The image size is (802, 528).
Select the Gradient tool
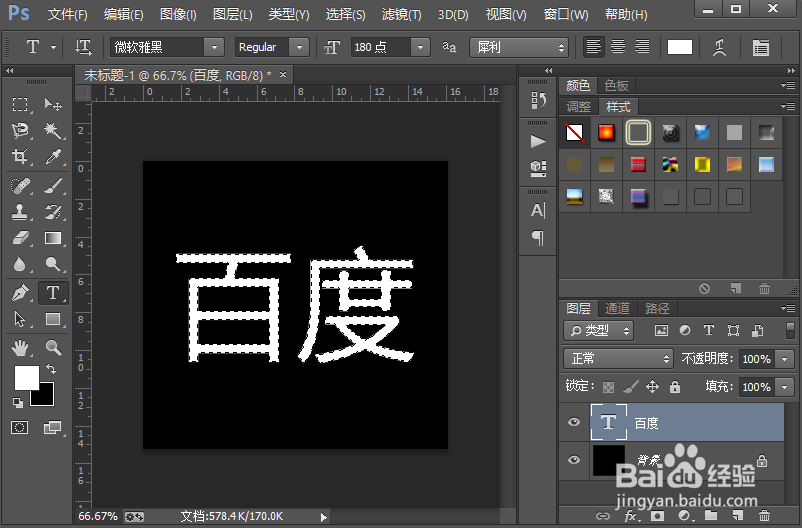(53, 238)
